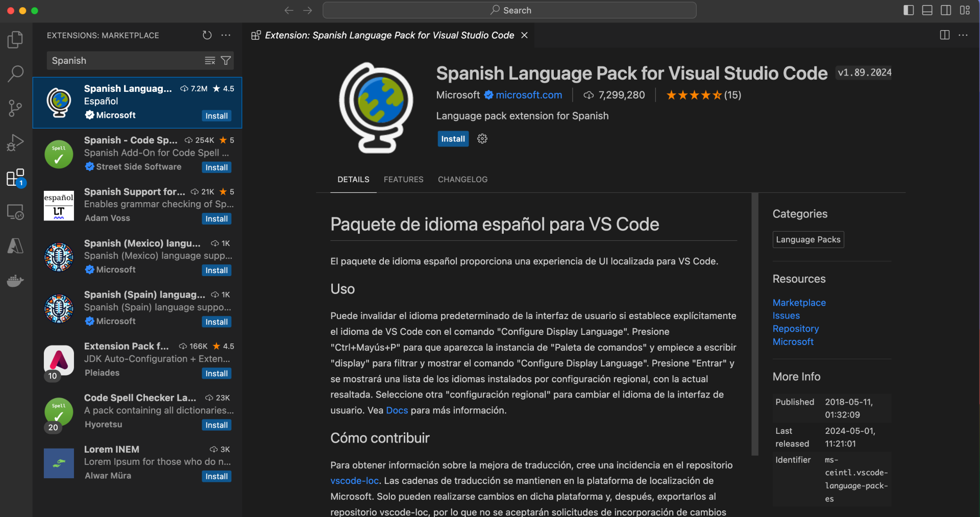The height and width of the screenshot is (517, 980).
Task: Click the version label v1.89.2024
Action: 864,73
